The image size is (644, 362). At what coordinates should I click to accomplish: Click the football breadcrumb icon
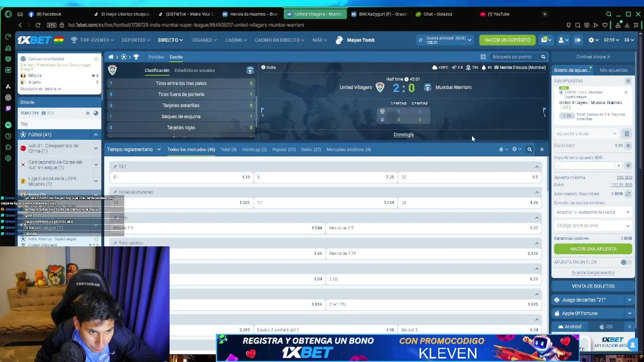tap(123, 57)
